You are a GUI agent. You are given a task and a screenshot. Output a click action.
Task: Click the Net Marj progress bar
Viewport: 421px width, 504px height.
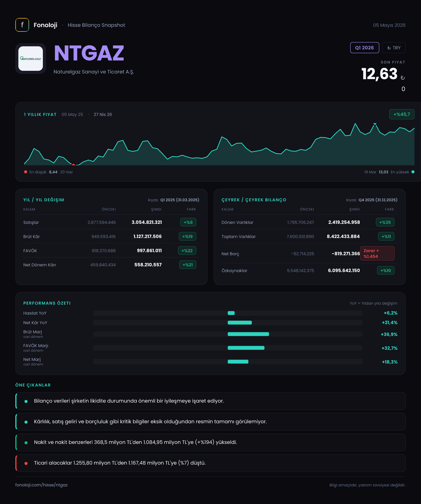(228, 362)
